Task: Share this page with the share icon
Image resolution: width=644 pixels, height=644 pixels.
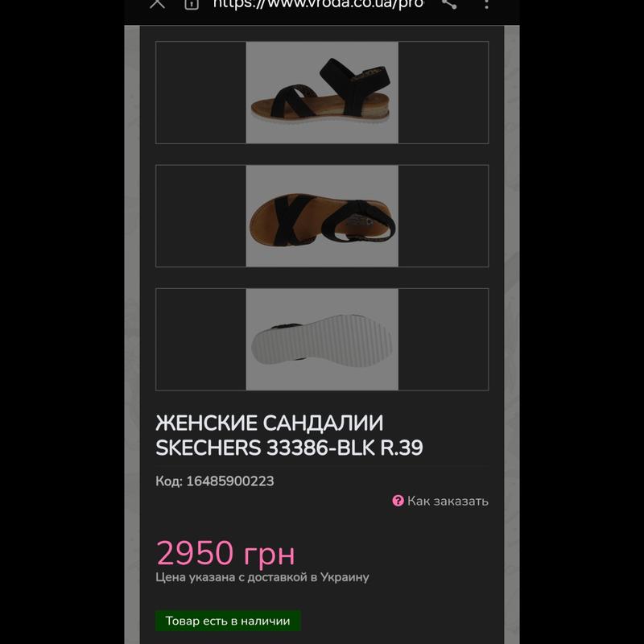Action: pos(449,3)
